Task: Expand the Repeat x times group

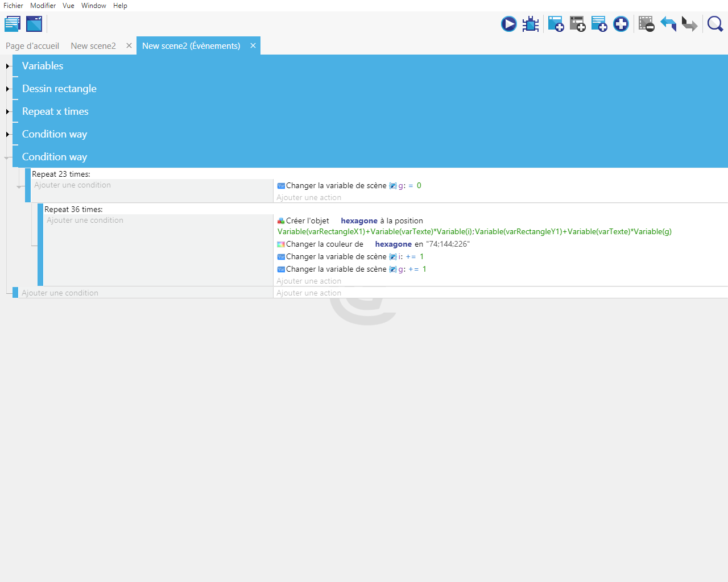Action: click(x=8, y=111)
